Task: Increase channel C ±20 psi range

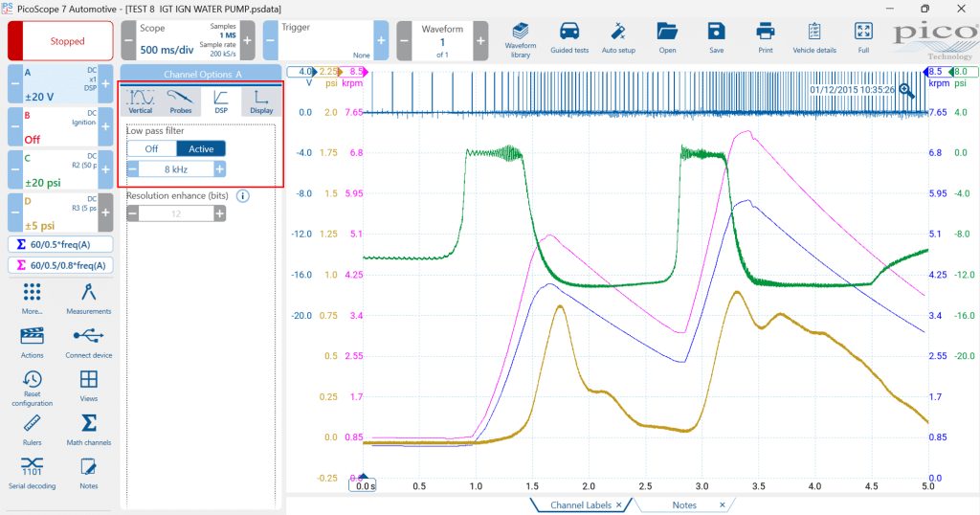Action: [105, 169]
